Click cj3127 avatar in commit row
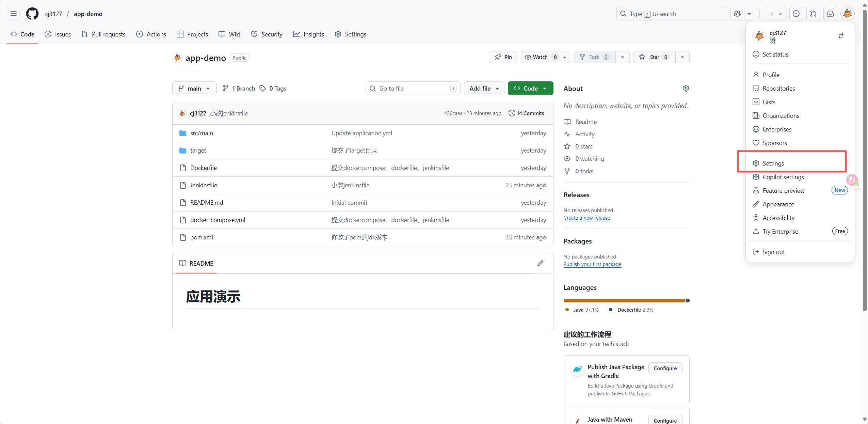 pos(182,113)
